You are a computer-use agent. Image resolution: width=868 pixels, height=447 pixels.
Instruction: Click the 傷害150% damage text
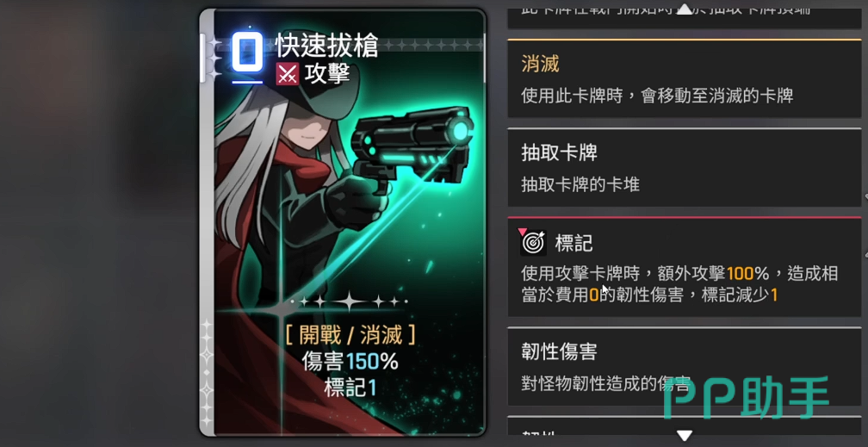point(350,362)
